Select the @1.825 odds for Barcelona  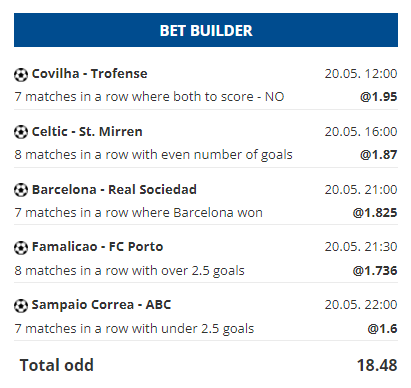coord(375,213)
